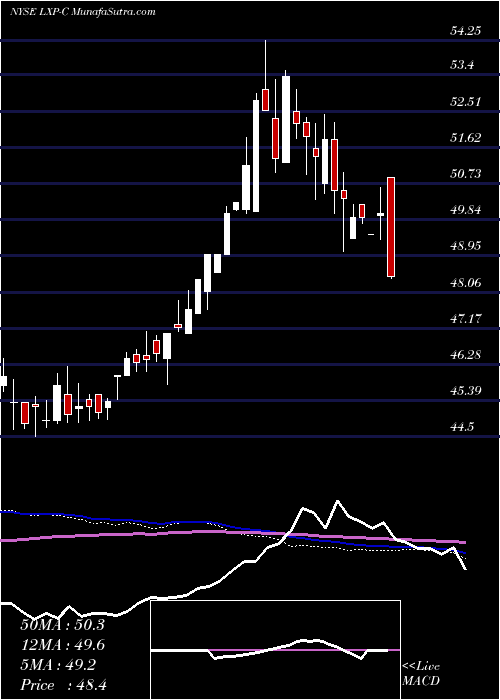Click the 50MA : 50.3 readout
Viewport: 500px width, 700px height.
click(x=62, y=625)
